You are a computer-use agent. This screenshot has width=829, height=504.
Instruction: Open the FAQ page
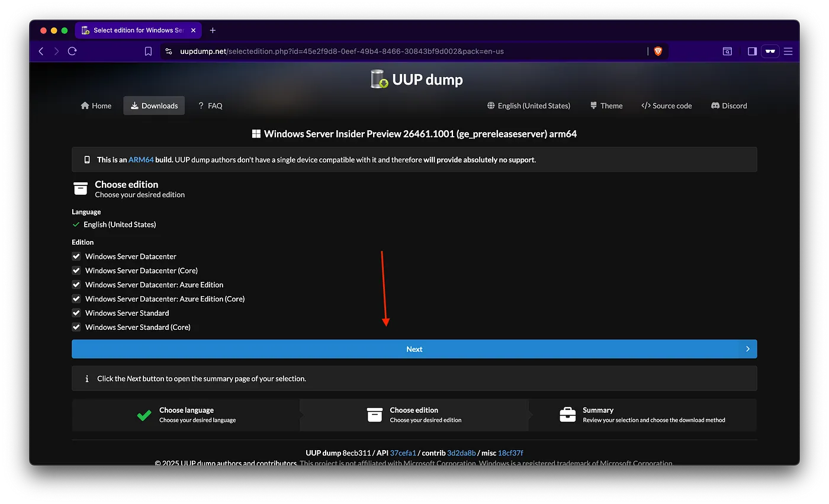click(x=210, y=106)
